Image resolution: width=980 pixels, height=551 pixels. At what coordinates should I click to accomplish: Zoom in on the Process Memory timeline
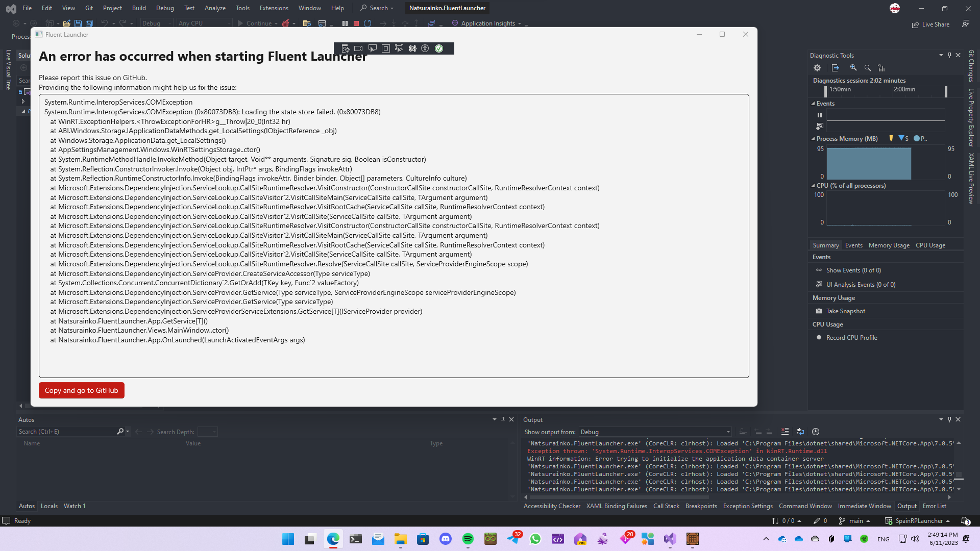coord(853,67)
